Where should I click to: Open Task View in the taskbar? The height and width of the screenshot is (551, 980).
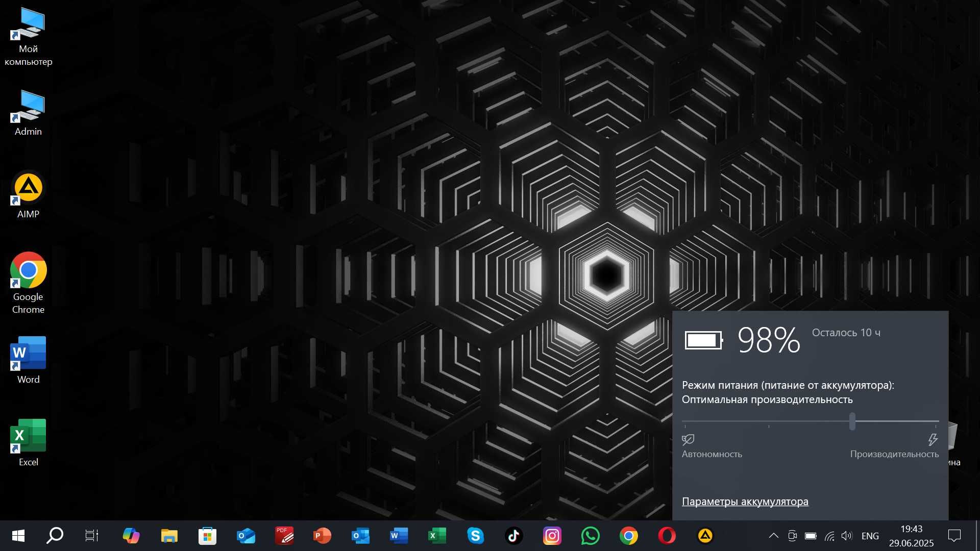(x=92, y=536)
